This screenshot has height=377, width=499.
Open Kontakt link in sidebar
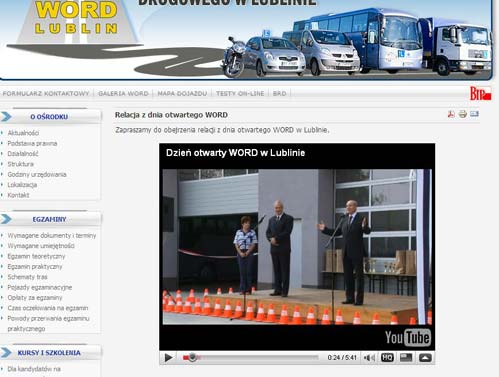[18, 195]
